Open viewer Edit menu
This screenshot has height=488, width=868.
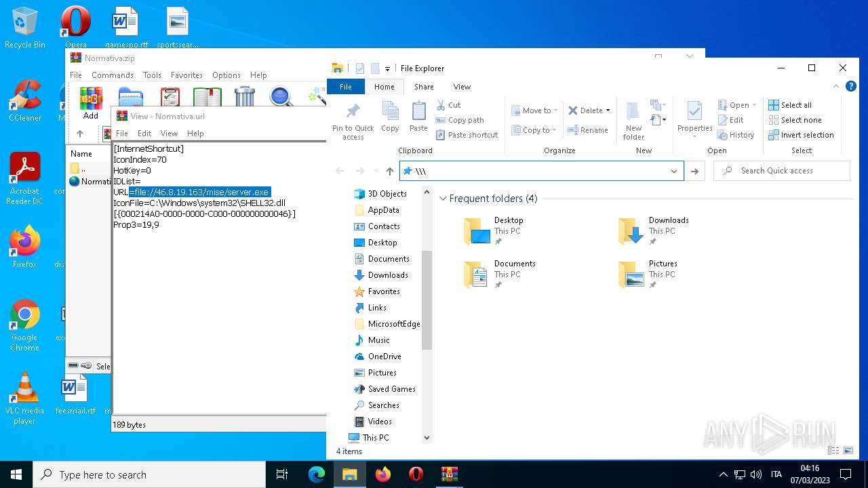click(x=144, y=134)
